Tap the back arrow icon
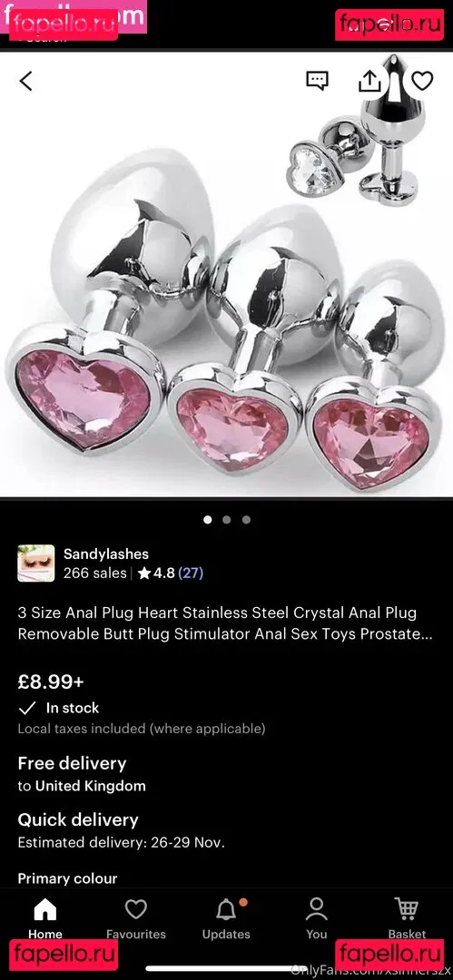Viewport: 453px width, 980px height. coord(25,81)
